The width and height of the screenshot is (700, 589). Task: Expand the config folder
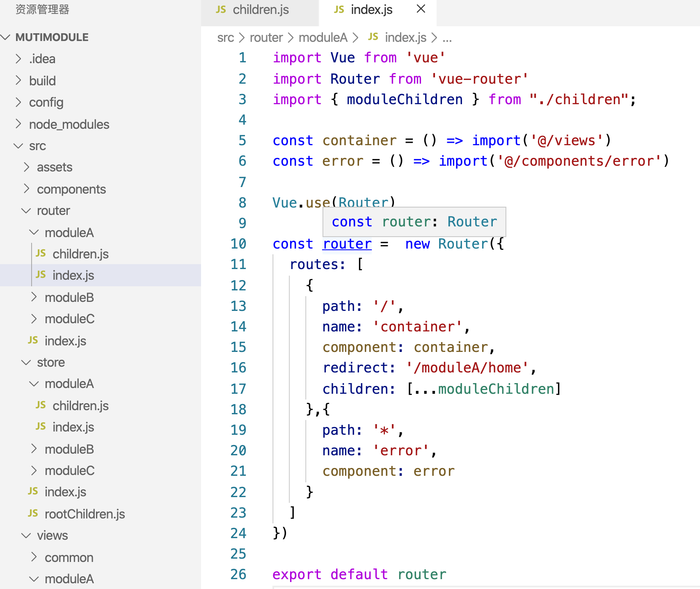point(18,102)
